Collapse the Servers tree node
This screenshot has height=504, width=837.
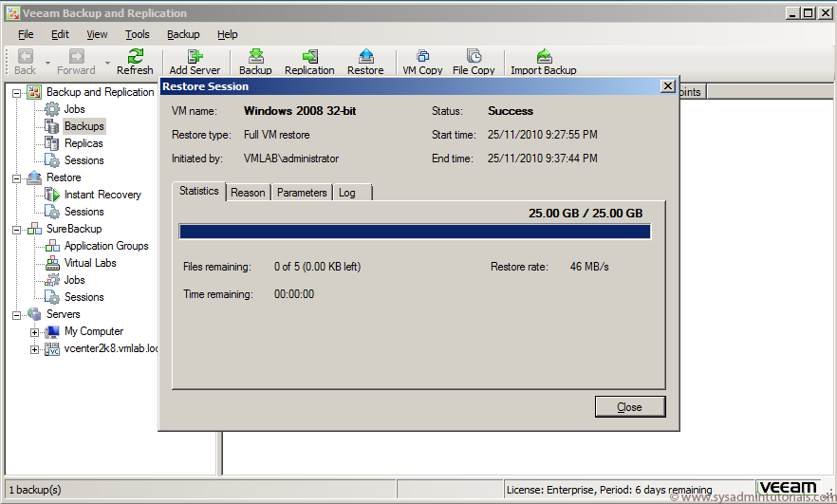tap(16, 315)
